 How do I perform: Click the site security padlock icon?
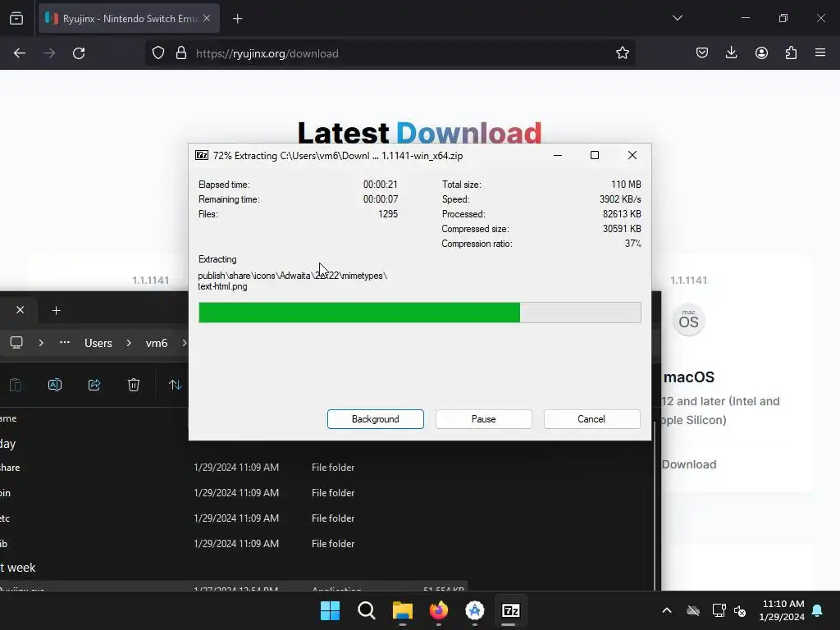[x=181, y=53]
